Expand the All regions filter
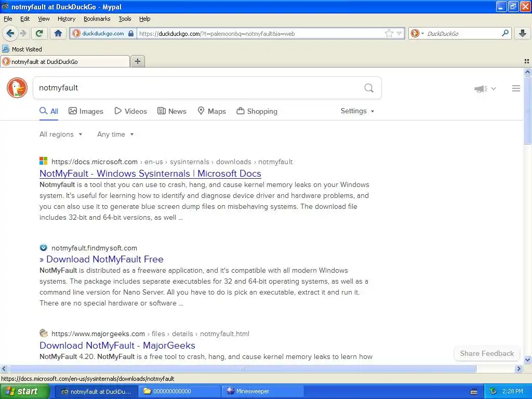Image resolution: width=532 pixels, height=399 pixels. [61, 135]
